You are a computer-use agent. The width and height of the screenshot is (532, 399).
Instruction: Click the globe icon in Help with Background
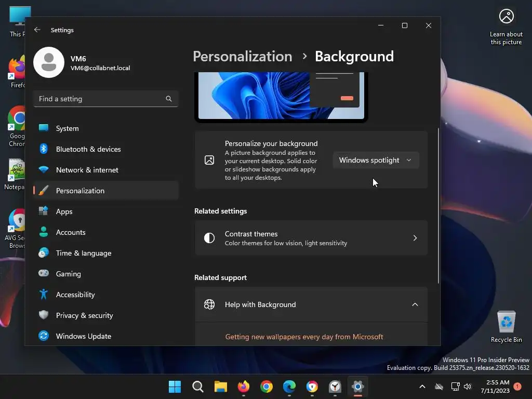pos(209,304)
